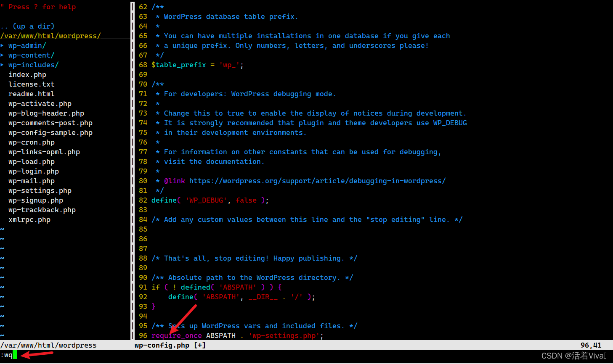Click the debugging-in-wordpress URL on line 80
613x364 pixels.
click(318, 181)
